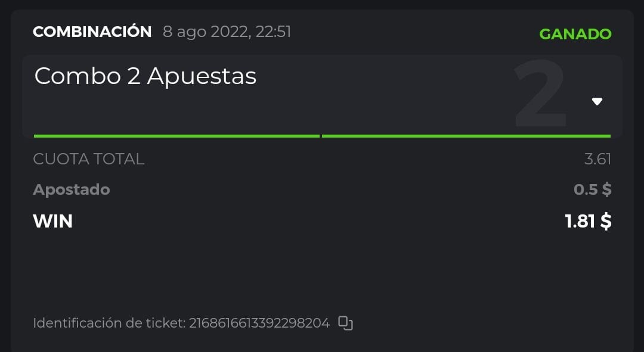Click the right green progress bar segment

click(466, 136)
